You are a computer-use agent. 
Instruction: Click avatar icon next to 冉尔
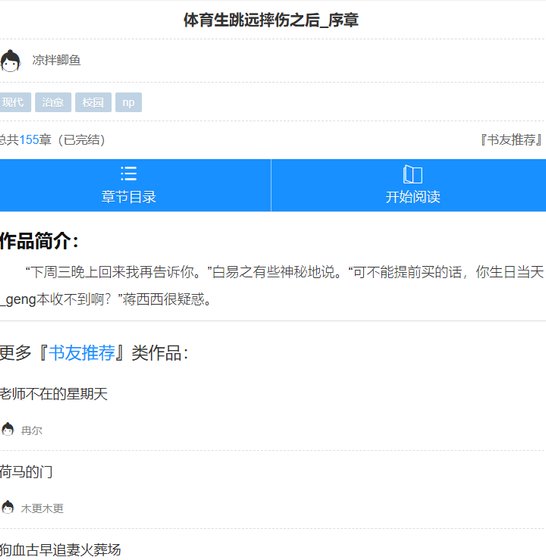point(7,429)
